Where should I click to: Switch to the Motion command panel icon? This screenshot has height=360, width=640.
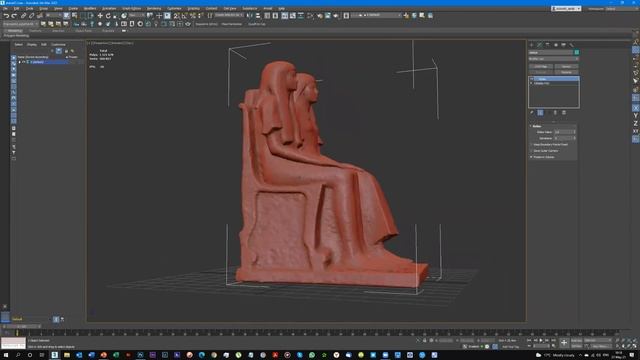click(x=556, y=44)
